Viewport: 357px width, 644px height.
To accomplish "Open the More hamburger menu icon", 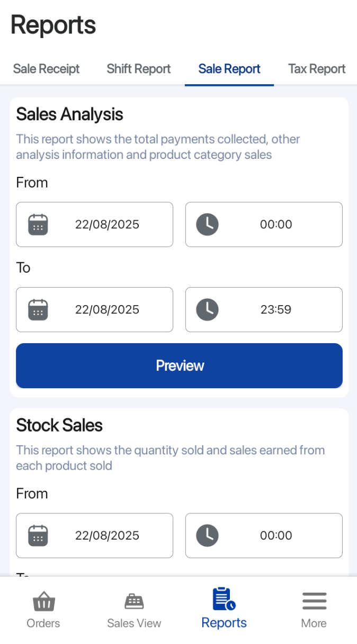I will [314, 601].
